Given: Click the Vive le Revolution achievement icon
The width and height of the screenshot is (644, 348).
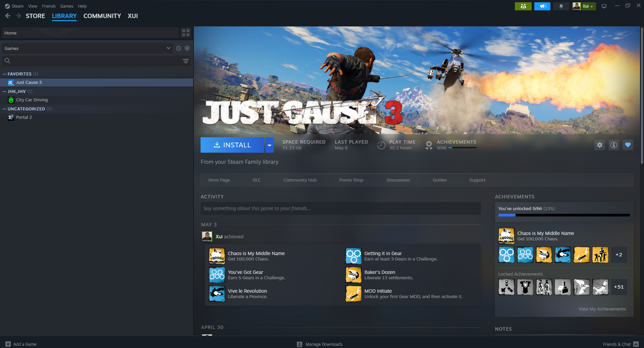Looking at the screenshot, I should tap(217, 294).
